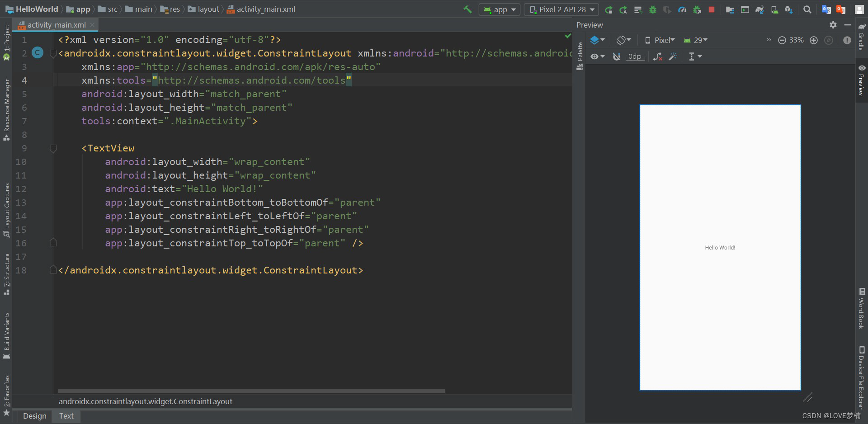The width and height of the screenshot is (868, 424).
Task: Open the Gradle tool window tab
Action: click(x=862, y=37)
